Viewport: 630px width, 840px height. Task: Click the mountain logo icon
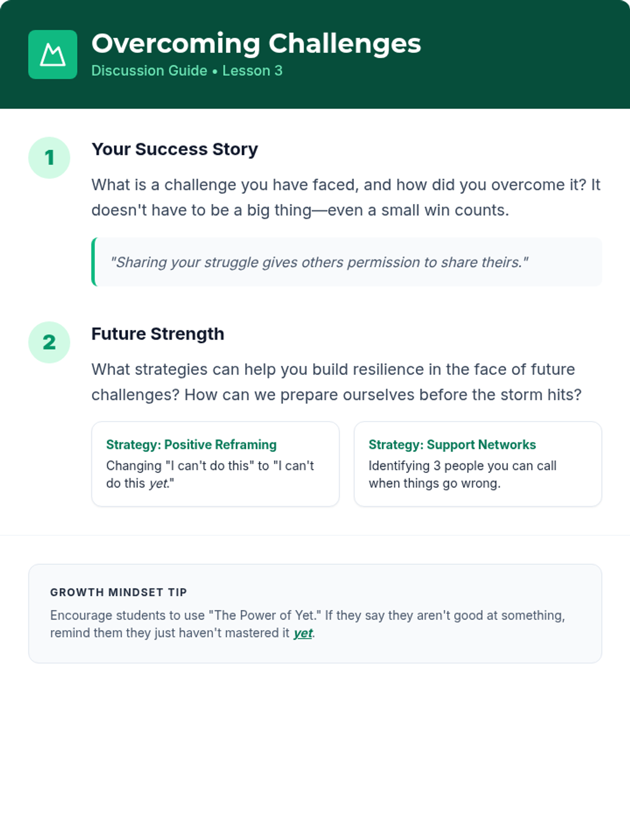tap(52, 55)
